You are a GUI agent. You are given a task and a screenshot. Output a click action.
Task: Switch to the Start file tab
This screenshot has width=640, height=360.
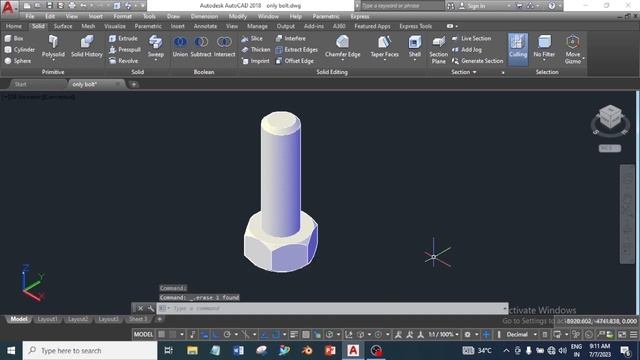click(x=20, y=84)
